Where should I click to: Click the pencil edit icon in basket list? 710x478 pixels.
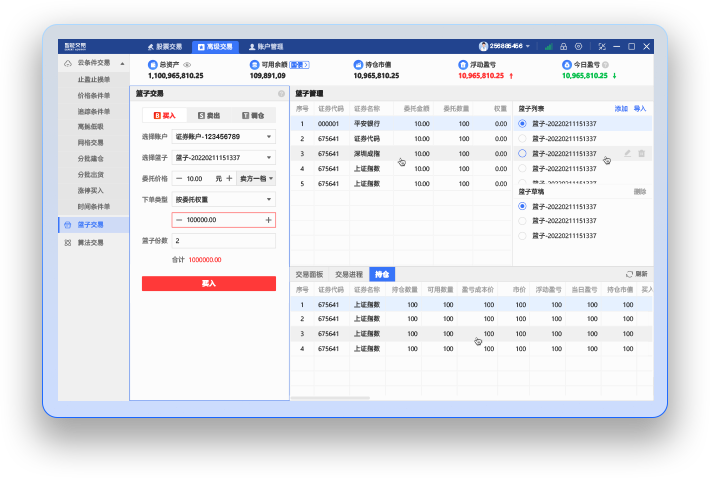627,153
